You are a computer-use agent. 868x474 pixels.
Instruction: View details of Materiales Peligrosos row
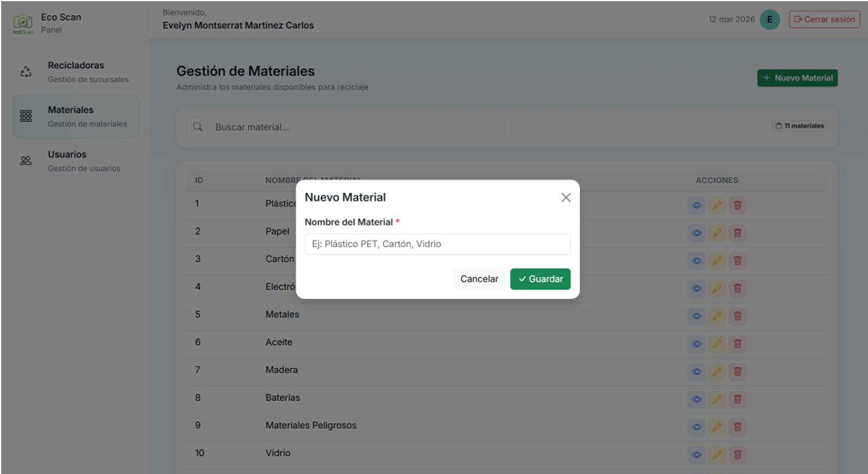pyautogui.click(x=697, y=427)
